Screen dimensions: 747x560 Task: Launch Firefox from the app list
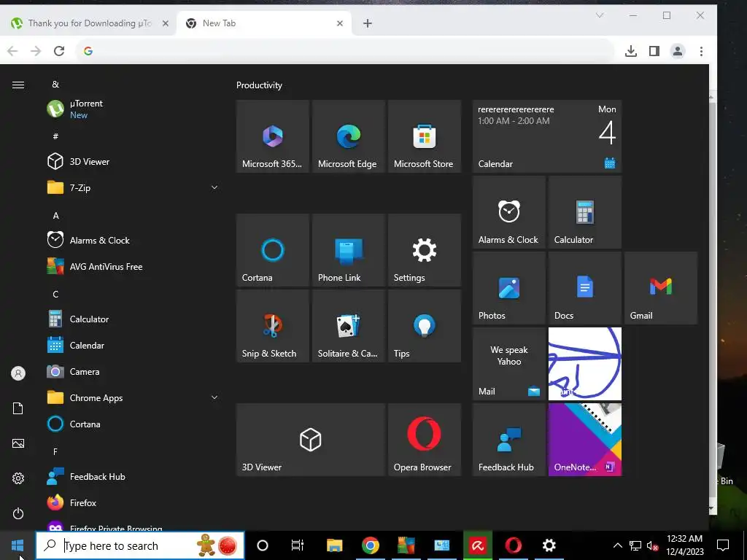point(133,503)
